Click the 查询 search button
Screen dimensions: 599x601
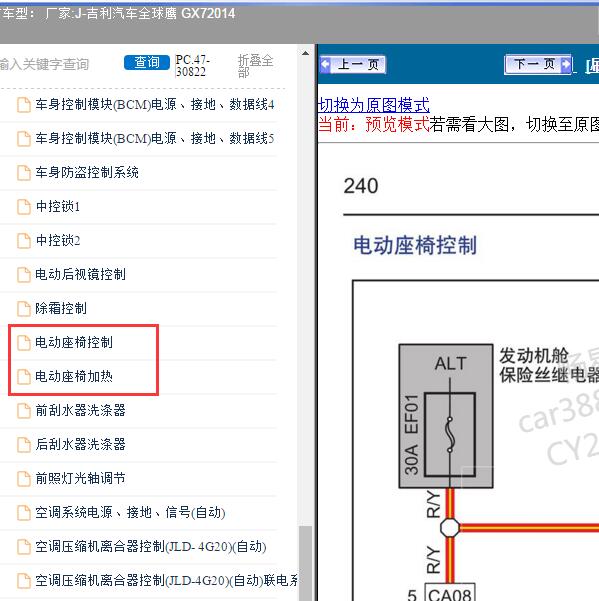[x=147, y=62]
